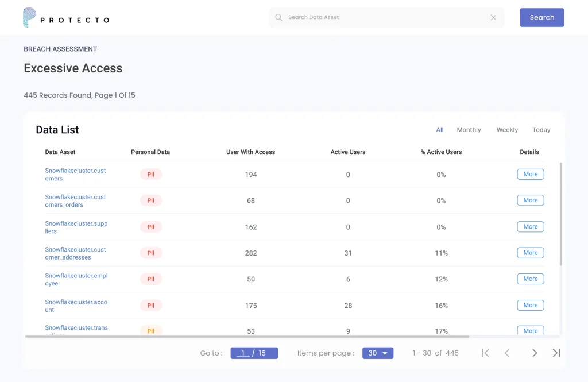
Task: Click the Go to page number field
Action: pyautogui.click(x=243, y=353)
